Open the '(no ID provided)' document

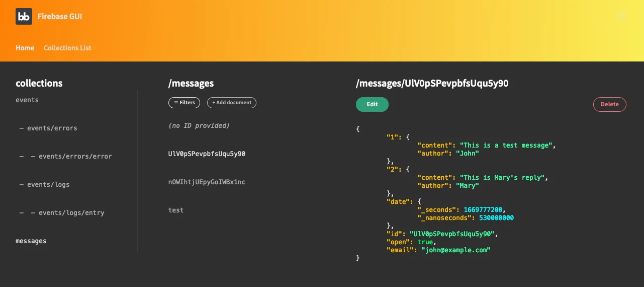click(199, 125)
